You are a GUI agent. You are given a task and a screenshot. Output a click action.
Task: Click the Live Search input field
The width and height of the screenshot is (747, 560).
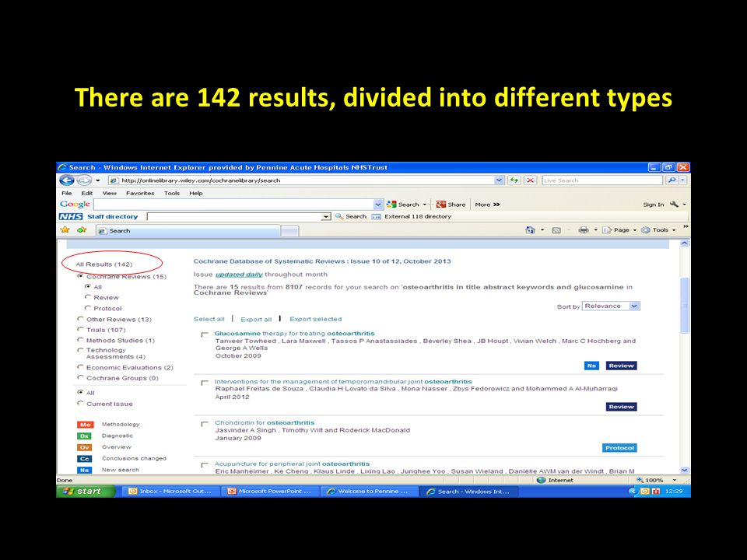pos(602,180)
